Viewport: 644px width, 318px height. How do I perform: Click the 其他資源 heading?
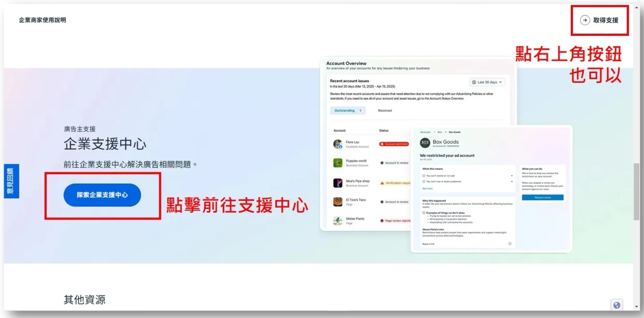(x=85, y=300)
